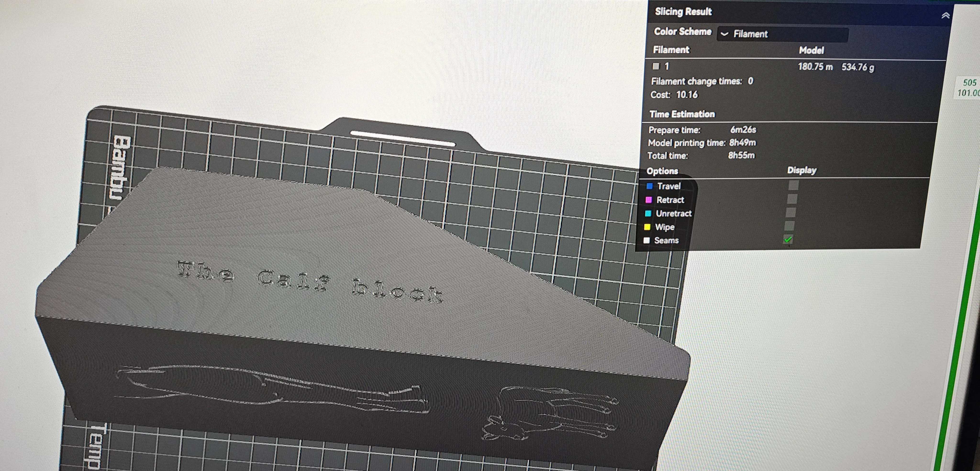
Task: Click the cyan Unretract color swatch
Action: tap(648, 213)
